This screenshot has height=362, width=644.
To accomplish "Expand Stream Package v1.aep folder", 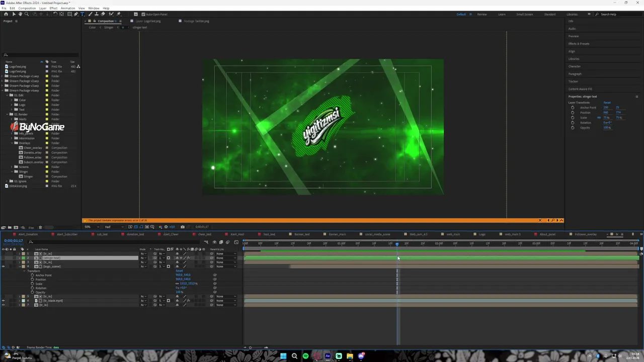I will (x=2, y=76).
